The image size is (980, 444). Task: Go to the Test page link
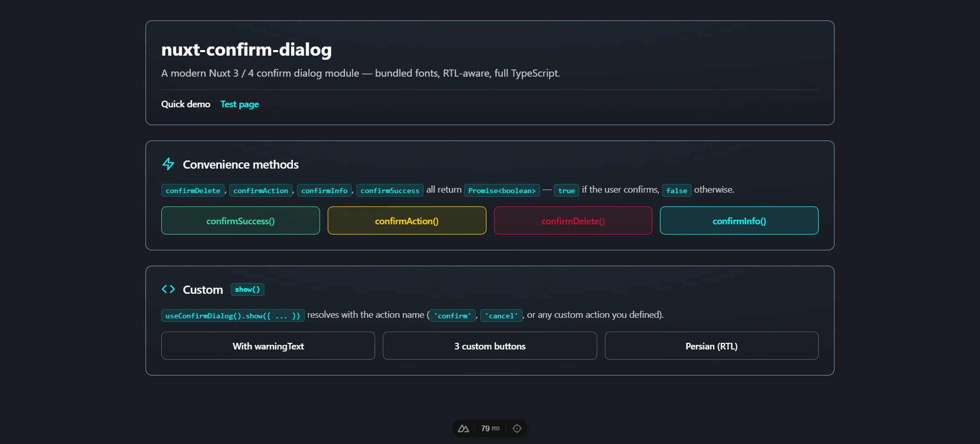tap(239, 104)
